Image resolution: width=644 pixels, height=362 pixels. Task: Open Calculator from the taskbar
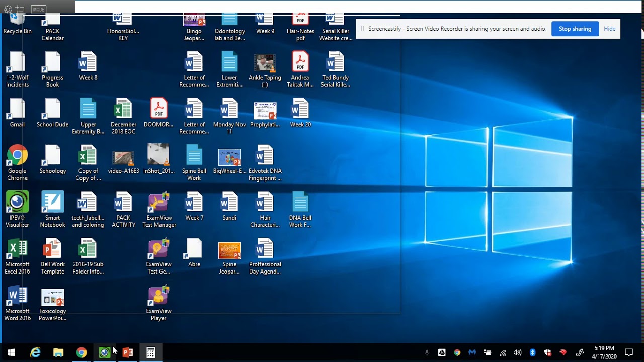pyautogui.click(x=151, y=352)
